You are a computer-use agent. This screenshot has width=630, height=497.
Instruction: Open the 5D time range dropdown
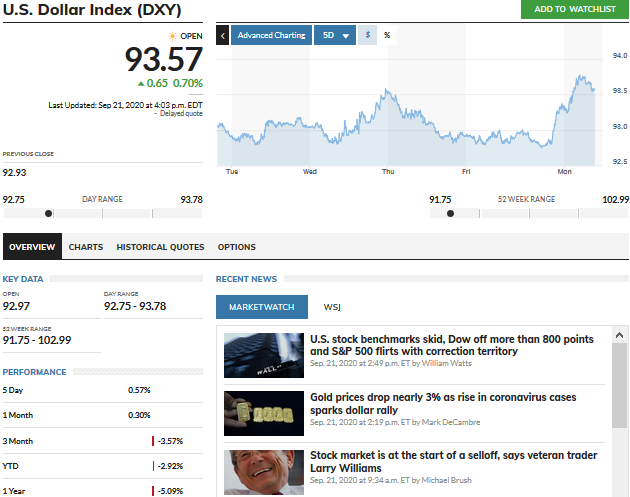335,35
